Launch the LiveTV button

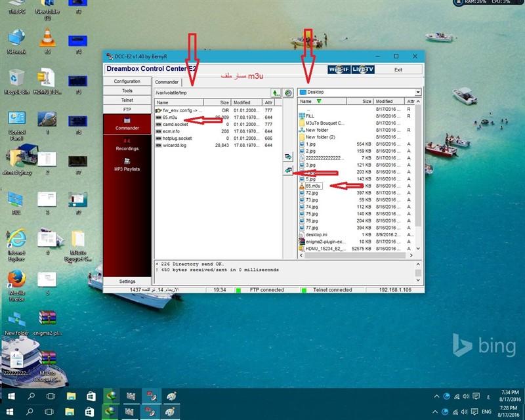363,70
